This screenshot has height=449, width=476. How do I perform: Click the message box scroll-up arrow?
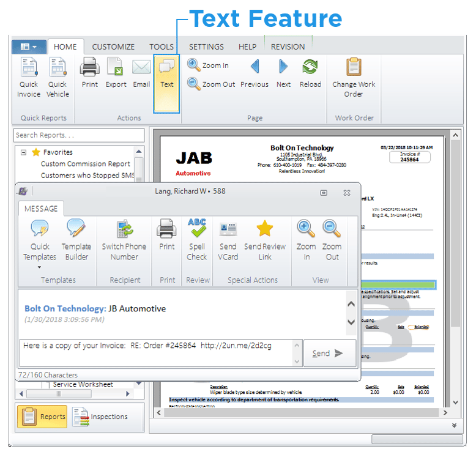[x=297, y=345]
